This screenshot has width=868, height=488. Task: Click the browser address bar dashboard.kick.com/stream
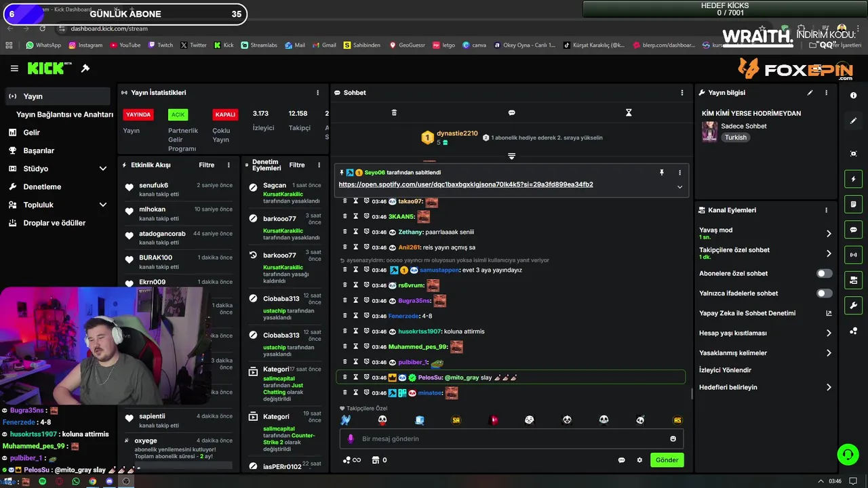(x=108, y=28)
